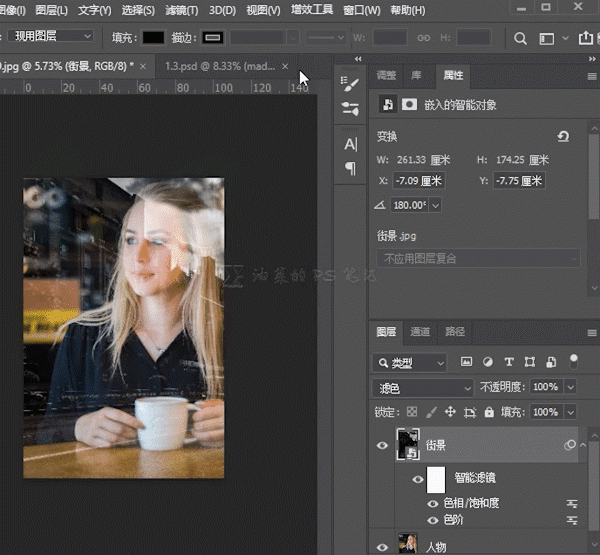Switch to the 路径 tab
The image size is (600, 555).
click(455, 331)
